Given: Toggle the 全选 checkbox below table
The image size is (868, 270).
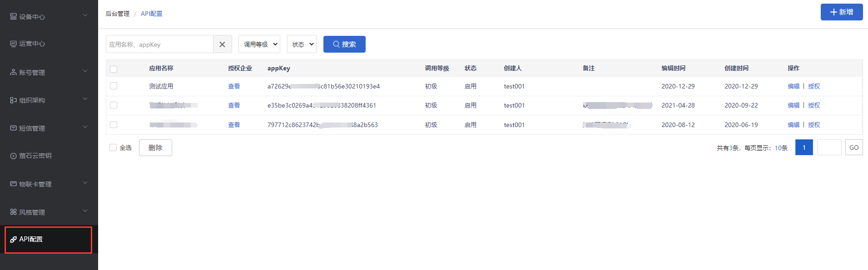Looking at the screenshot, I should (x=113, y=147).
